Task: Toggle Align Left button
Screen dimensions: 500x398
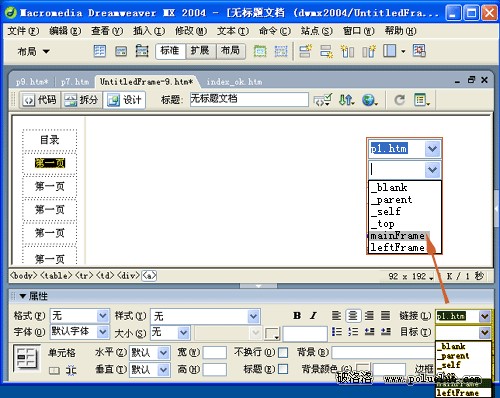Action: (336, 315)
